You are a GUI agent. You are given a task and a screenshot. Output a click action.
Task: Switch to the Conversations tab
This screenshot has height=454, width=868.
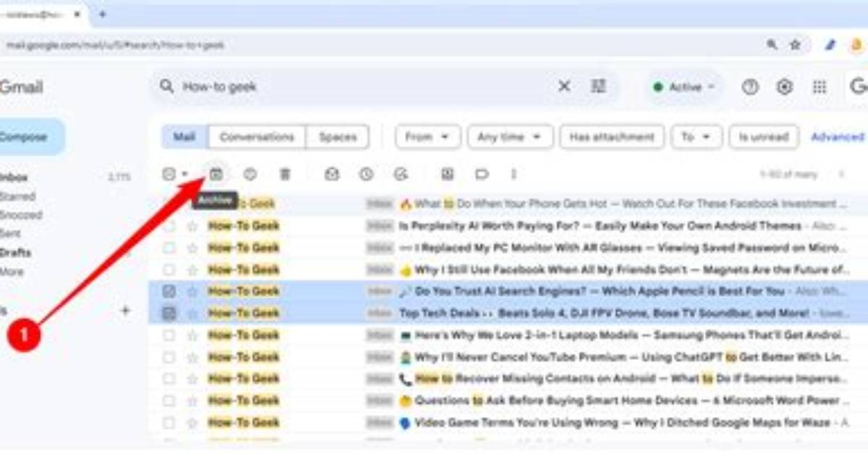coord(257,136)
